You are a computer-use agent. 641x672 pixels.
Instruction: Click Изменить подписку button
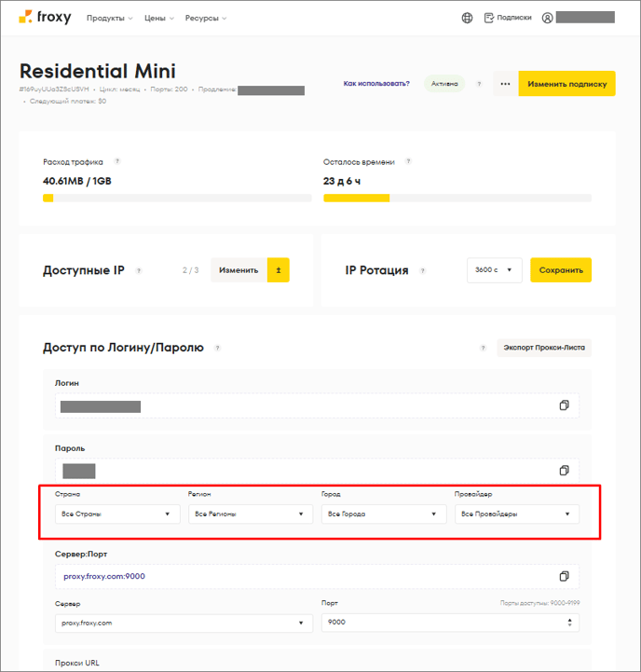(x=566, y=84)
